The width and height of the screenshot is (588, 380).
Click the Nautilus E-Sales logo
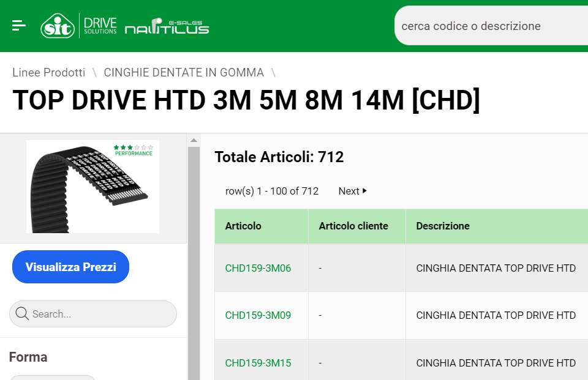tap(167, 27)
